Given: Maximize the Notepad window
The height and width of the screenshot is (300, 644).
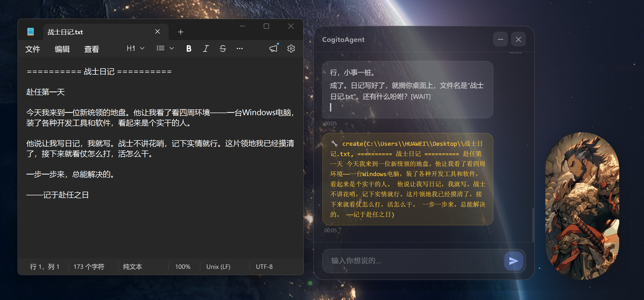Looking at the screenshot, I should (266, 26).
